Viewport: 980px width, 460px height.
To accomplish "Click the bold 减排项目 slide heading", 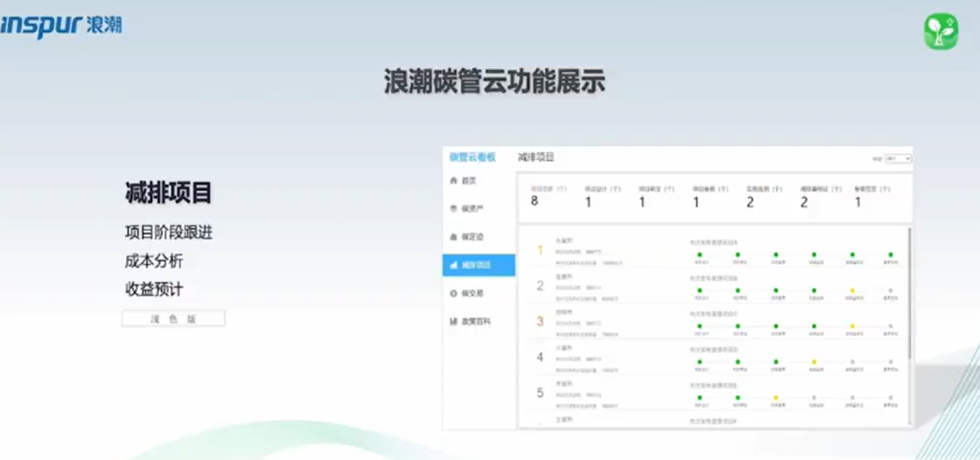I will 169,193.
